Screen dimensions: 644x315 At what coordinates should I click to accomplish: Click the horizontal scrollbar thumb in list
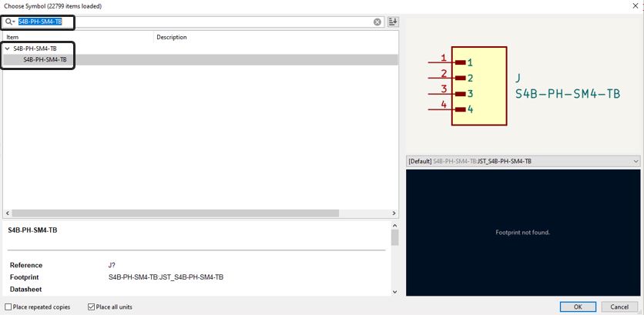(x=176, y=213)
